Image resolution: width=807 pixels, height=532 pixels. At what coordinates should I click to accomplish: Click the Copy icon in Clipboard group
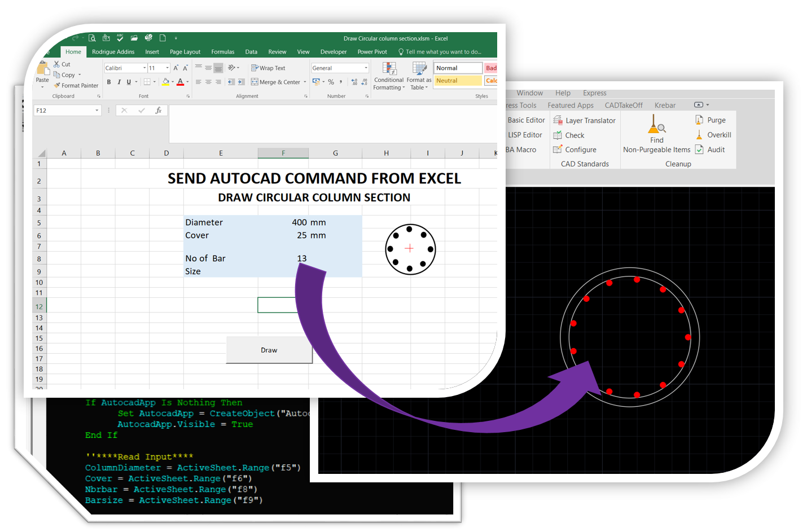(x=56, y=74)
